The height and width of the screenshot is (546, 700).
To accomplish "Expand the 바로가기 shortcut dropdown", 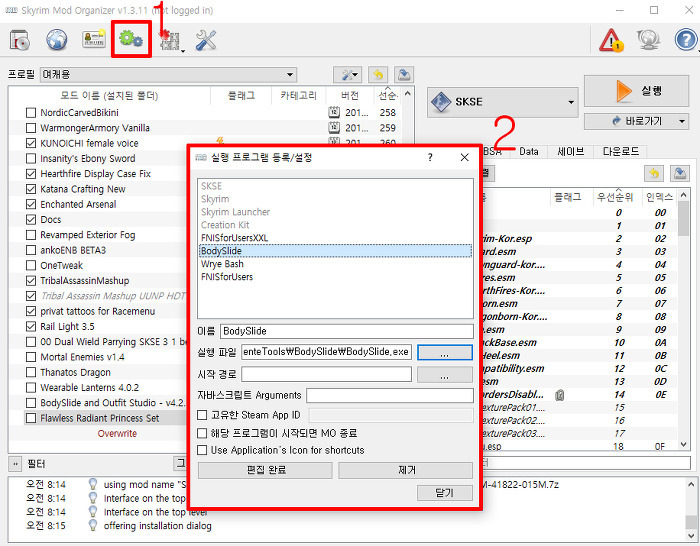I will (x=682, y=121).
